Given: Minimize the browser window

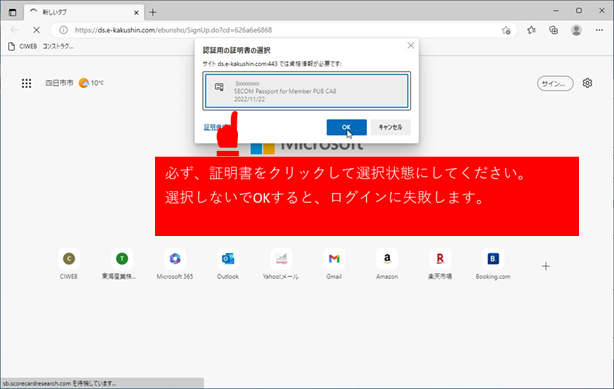Looking at the screenshot, I should [x=556, y=11].
